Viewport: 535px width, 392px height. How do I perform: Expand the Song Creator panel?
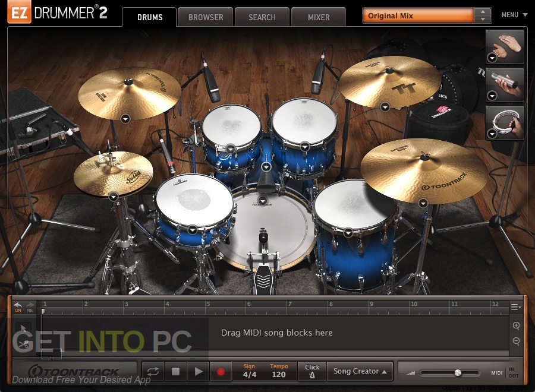tap(360, 371)
